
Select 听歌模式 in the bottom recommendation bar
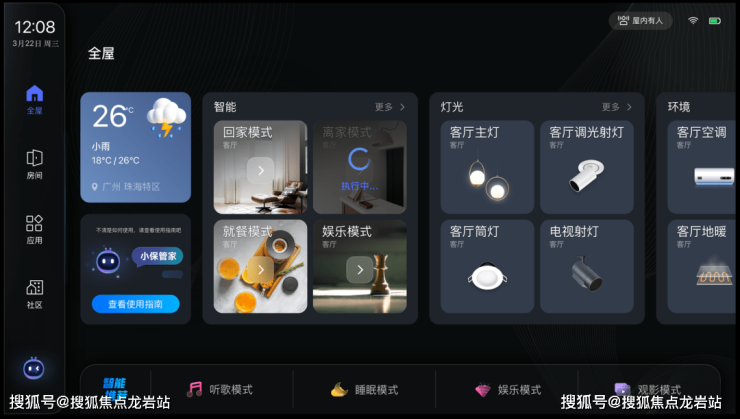pyautogui.click(x=220, y=389)
